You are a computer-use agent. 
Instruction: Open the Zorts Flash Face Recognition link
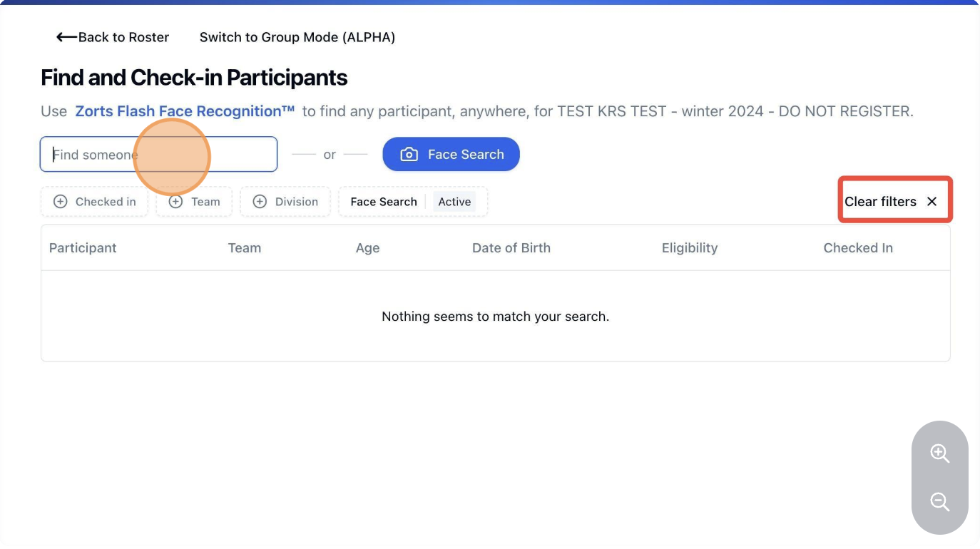[185, 111]
